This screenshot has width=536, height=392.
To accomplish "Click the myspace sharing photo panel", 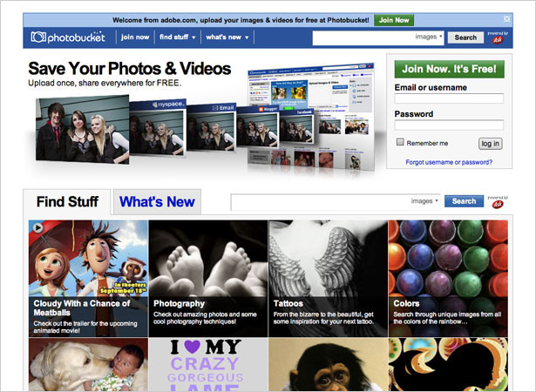I will click(x=157, y=128).
